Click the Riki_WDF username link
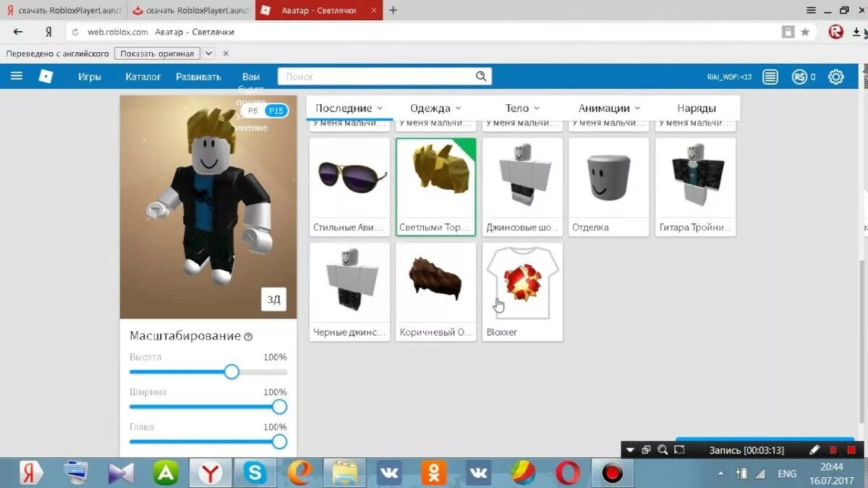Viewport: 868px width, 488px height. coord(729,77)
